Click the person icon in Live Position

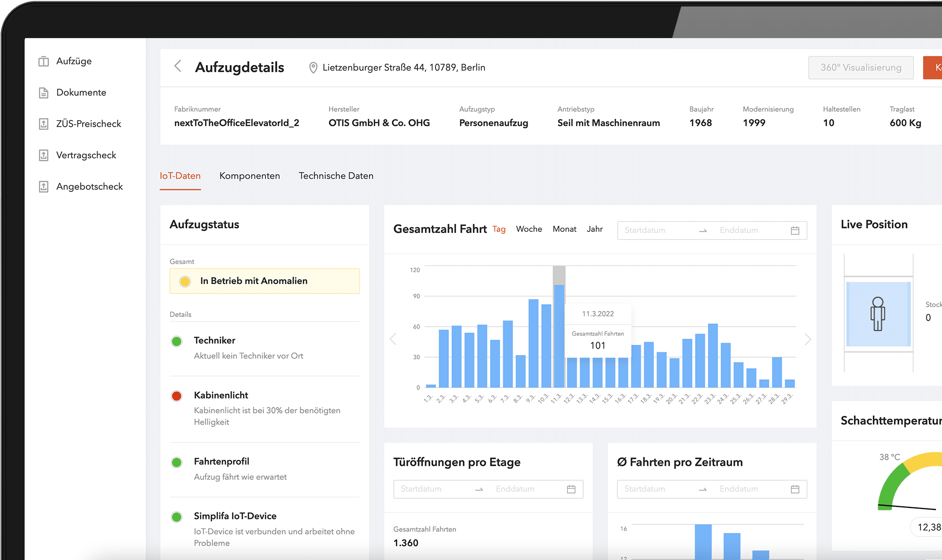[878, 314]
